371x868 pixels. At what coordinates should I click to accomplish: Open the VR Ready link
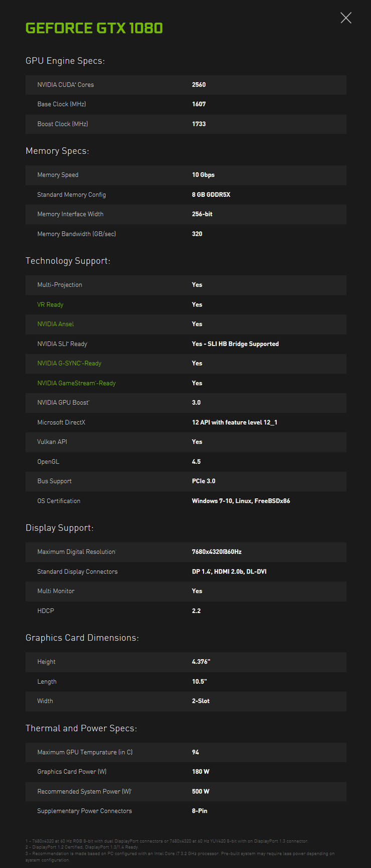50,305
